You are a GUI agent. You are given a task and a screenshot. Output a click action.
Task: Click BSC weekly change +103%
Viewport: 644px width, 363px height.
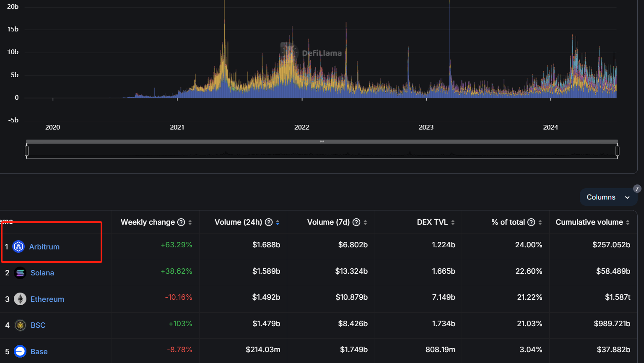pyautogui.click(x=180, y=324)
